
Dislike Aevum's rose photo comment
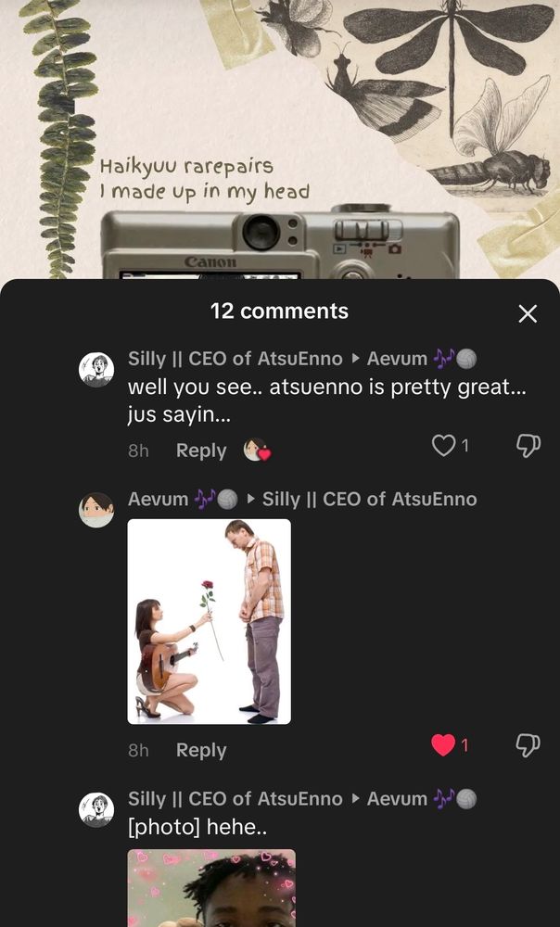tap(528, 745)
